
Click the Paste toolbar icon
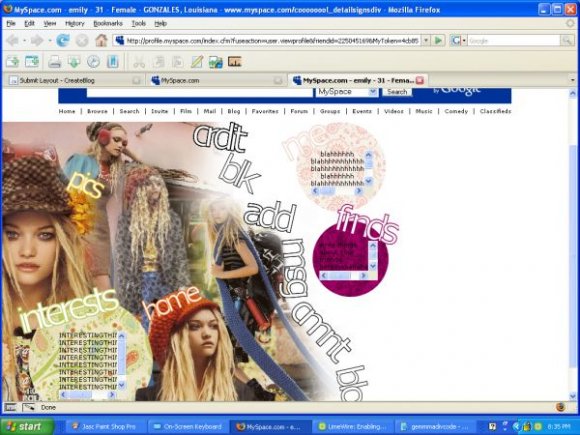(x=178, y=61)
